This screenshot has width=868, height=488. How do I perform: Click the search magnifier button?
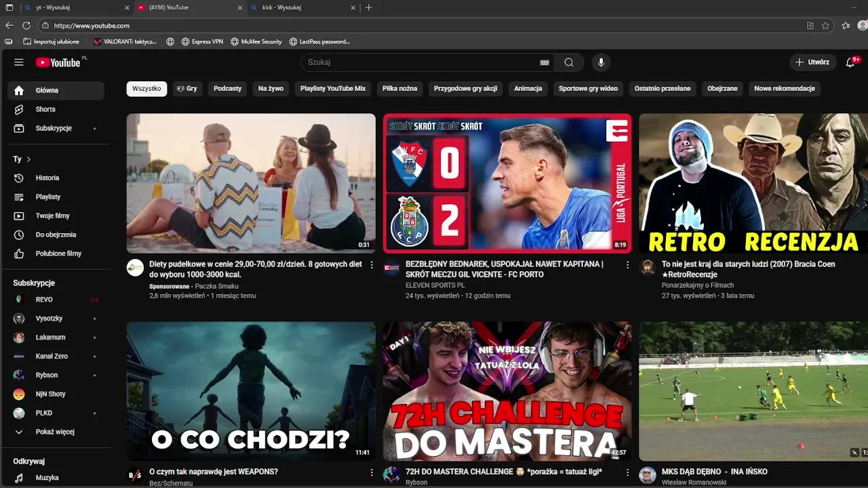(x=569, y=62)
